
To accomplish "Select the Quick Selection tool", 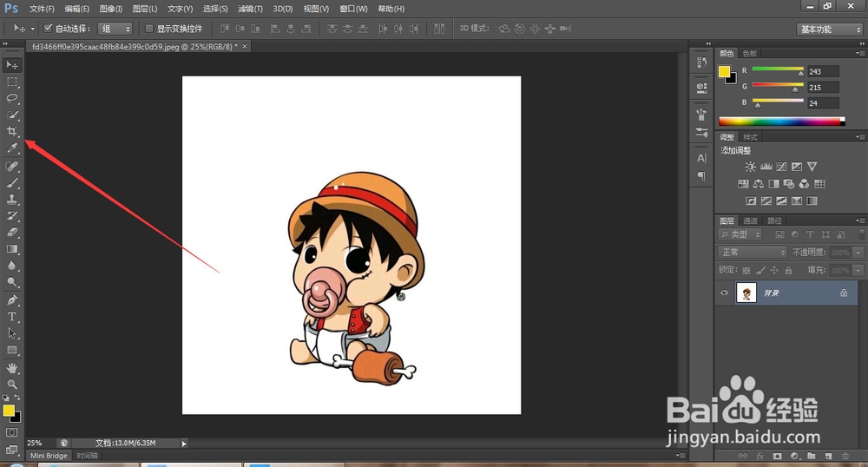I will coord(11,115).
